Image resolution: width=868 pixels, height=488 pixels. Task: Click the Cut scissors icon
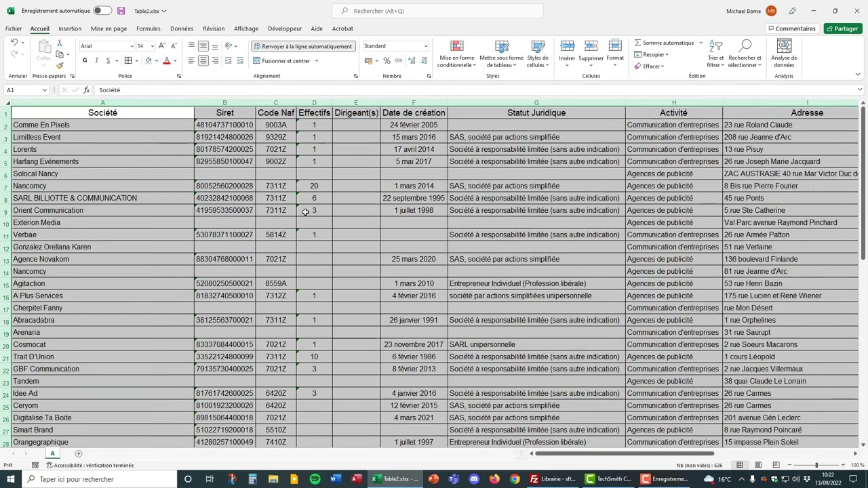[x=59, y=43]
